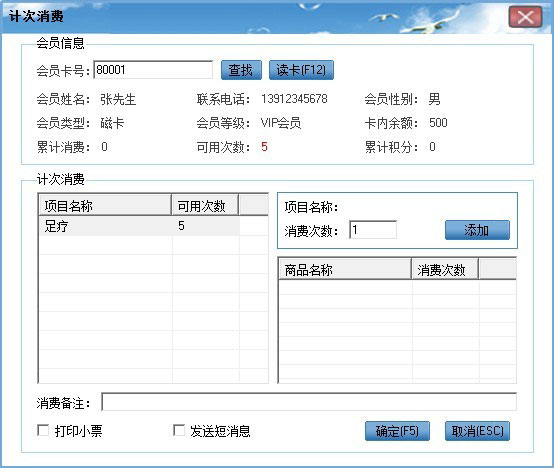Focus the 会员卡号 input field

click(153, 70)
